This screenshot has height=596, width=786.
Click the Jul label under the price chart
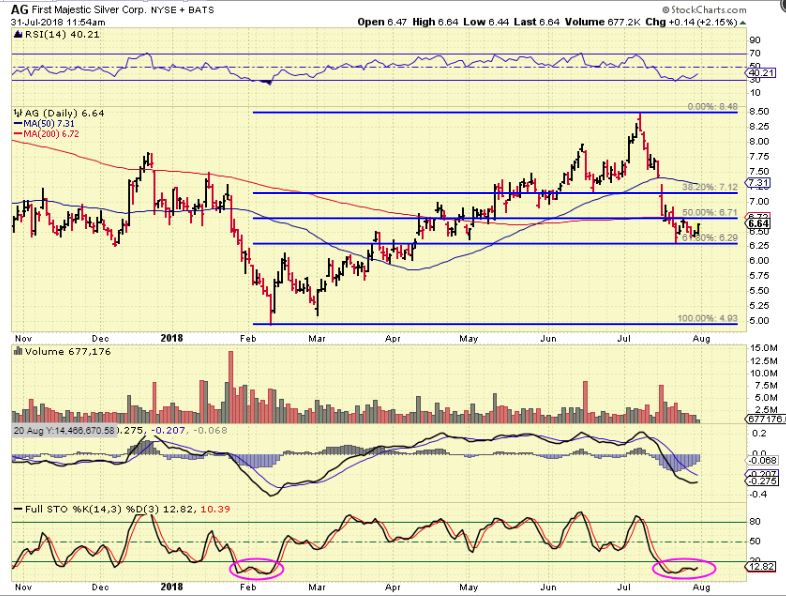(624, 338)
